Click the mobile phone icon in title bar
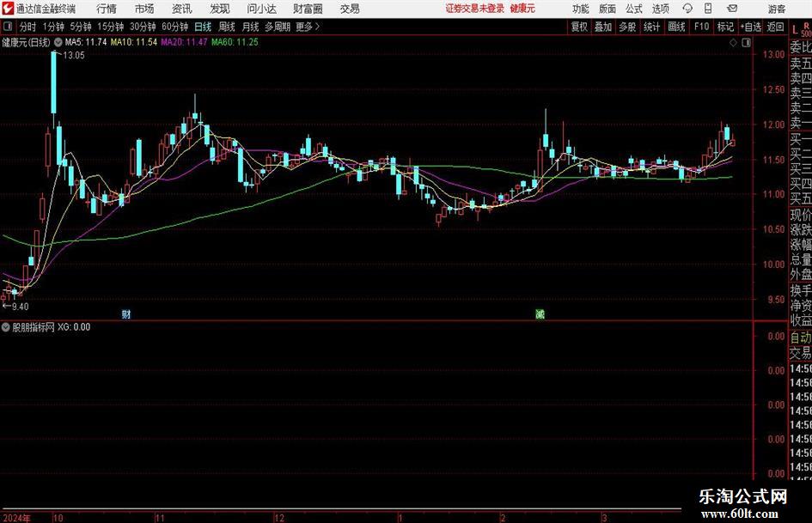 point(708,9)
